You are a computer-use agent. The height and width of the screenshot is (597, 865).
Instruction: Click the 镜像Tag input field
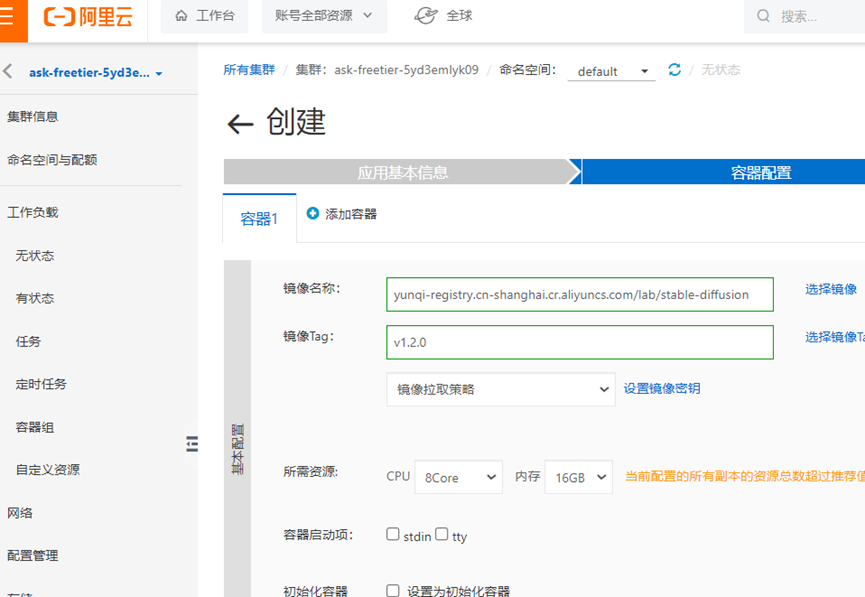pos(580,342)
